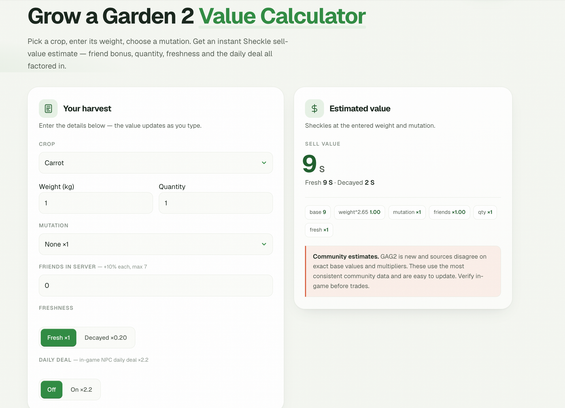Click the mutation ×1 chip
Viewport: 565px width, 408px height.
pyautogui.click(x=407, y=212)
